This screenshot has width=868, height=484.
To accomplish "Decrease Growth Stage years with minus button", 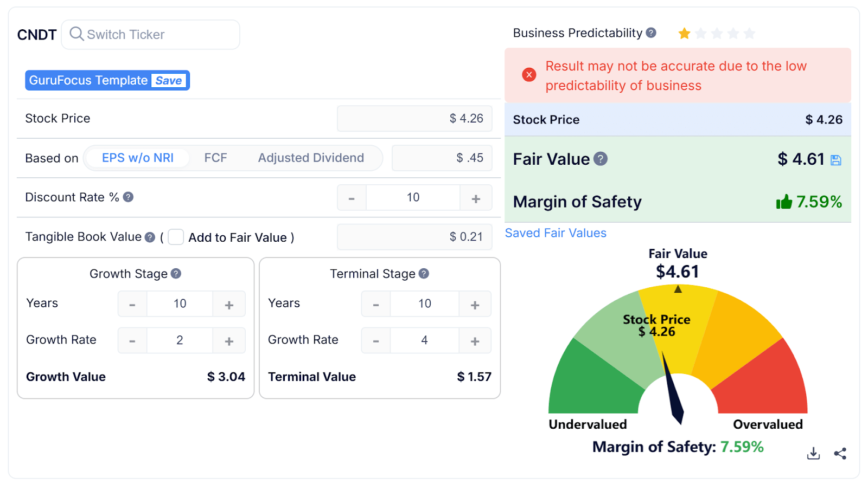I will (132, 304).
